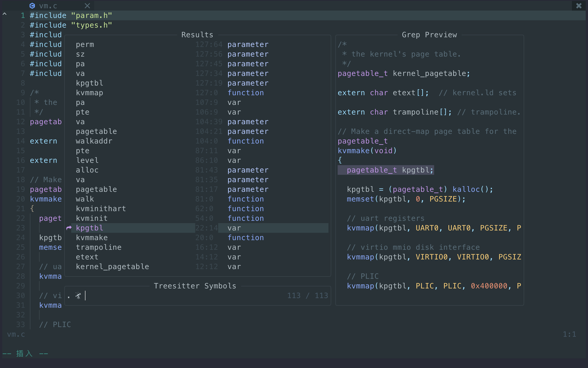
Task: Select the walkaddr function result
Action: [x=198, y=141]
